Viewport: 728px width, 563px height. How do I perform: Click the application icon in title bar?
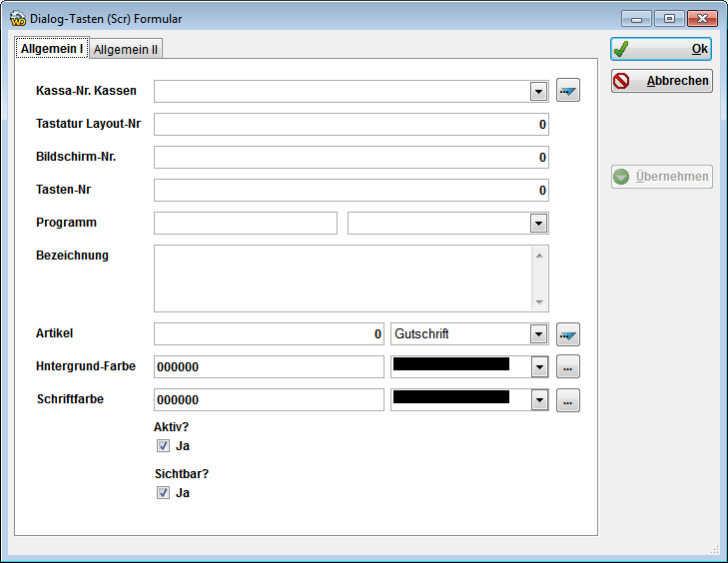pyautogui.click(x=18, y=19)
